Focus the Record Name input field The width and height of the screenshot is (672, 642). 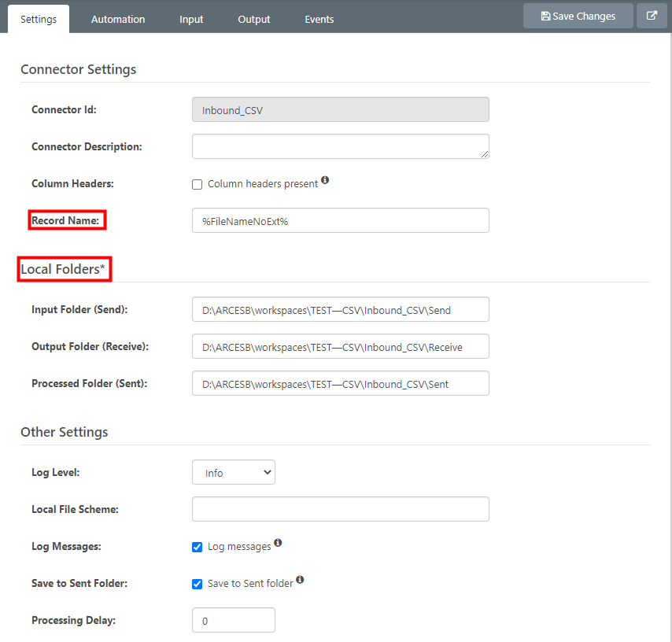(340, 220)
